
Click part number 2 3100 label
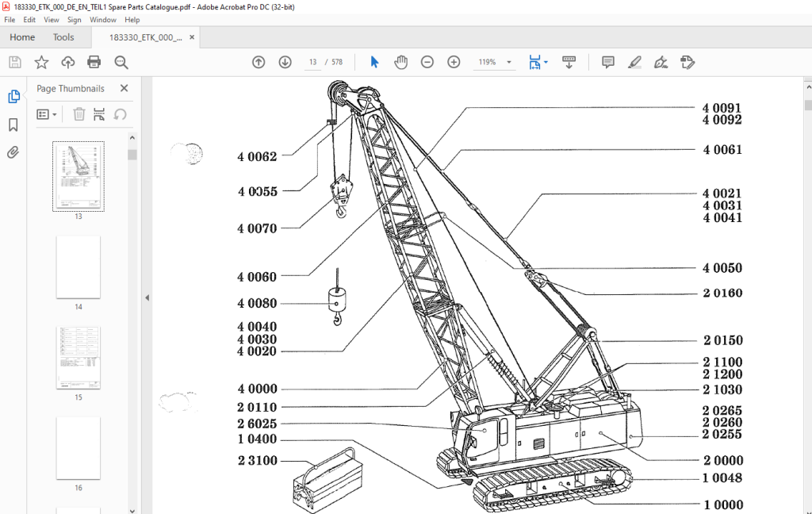pos(258,460)
